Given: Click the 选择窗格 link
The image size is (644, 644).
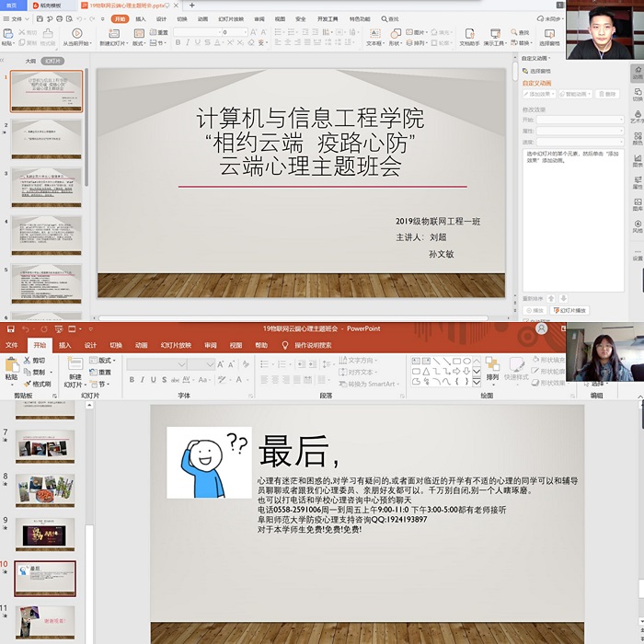Looking at the screenshot, I should [539, 70].
